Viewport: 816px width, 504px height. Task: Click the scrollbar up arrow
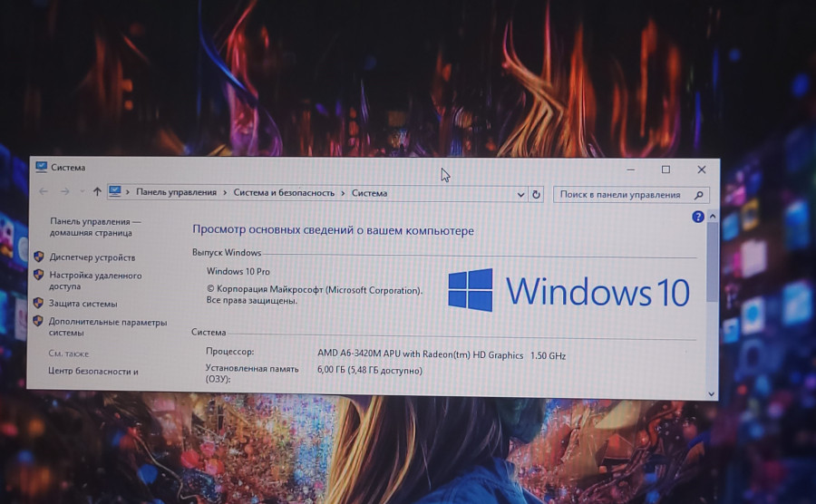click(x=713, y=216)
